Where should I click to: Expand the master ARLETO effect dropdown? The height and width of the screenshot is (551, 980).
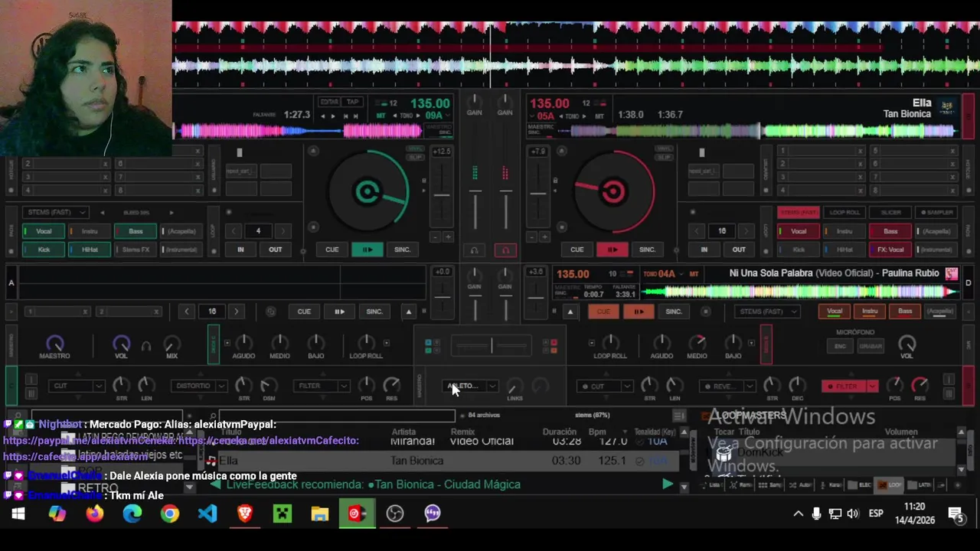click(x=492, y=386)
